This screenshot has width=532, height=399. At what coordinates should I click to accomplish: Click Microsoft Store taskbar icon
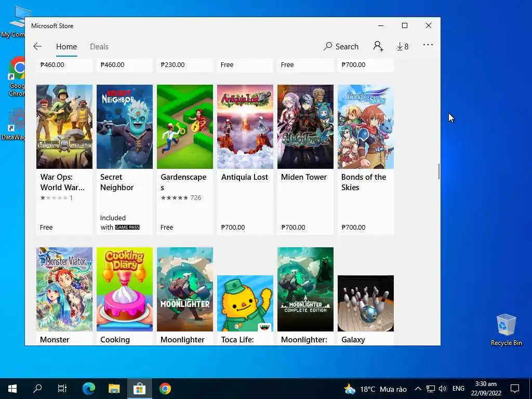click(x=139, y=389)
